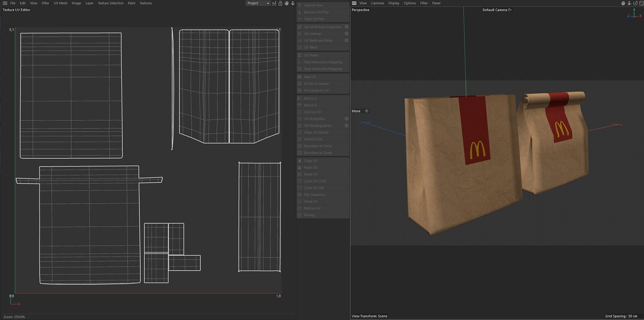Click the Paste UV command
This screenshot has height=320, width=644.
pos(323,168)
